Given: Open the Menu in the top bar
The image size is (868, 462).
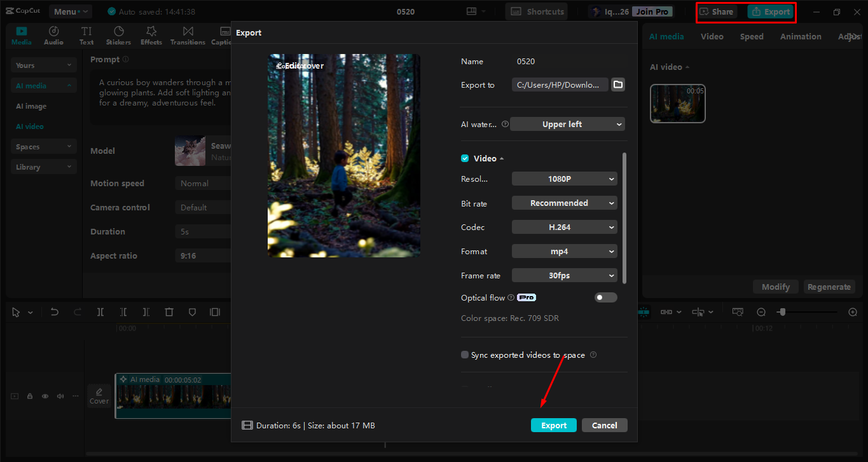Looking at the screenshot, I should pos(70,11).
